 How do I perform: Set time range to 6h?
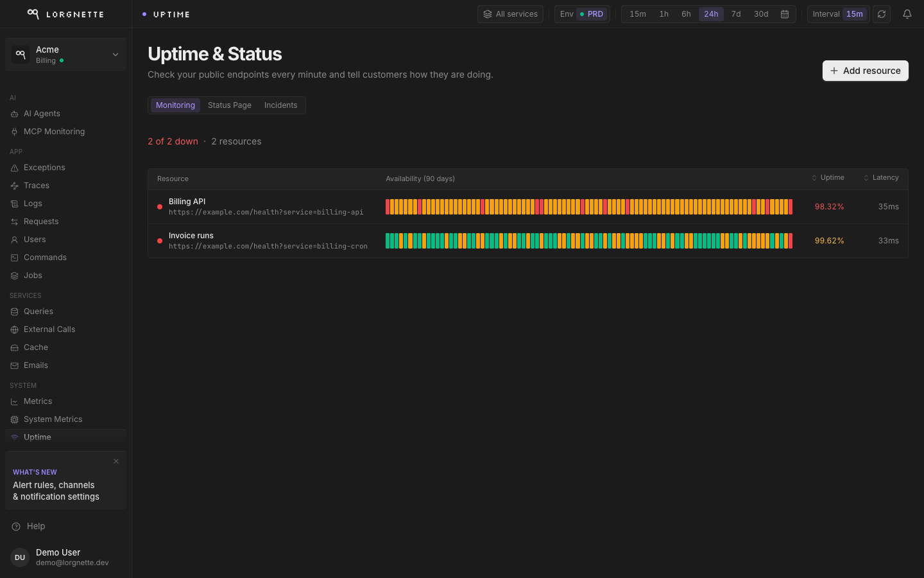click(686, 14)
